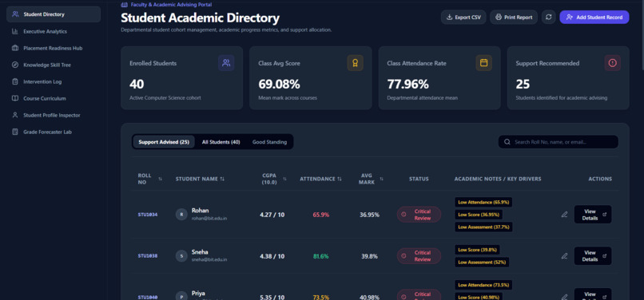The width and height of the screenshot is (644, 300).
Task: Click the Export CSV button
Action: pos(463,18)
